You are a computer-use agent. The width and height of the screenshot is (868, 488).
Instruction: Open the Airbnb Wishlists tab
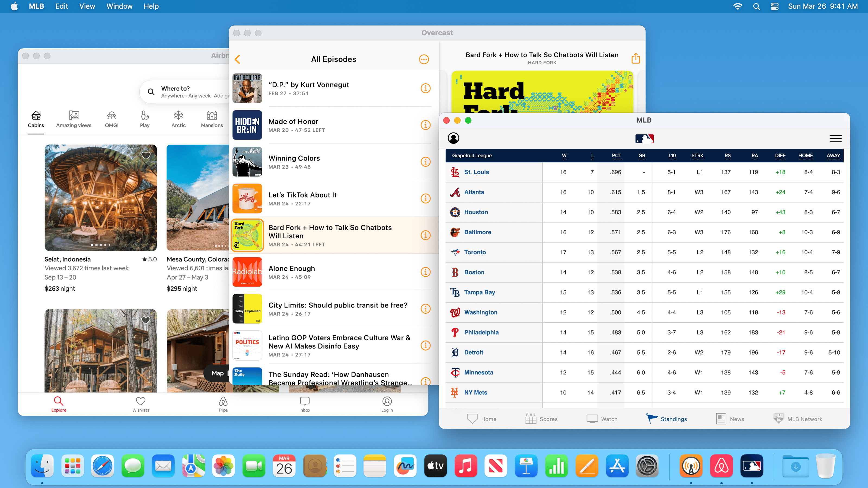(141, 404)
